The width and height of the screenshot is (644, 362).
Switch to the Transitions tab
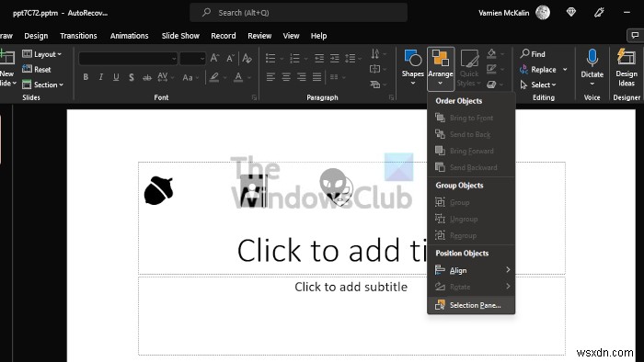tap(78, 36)
